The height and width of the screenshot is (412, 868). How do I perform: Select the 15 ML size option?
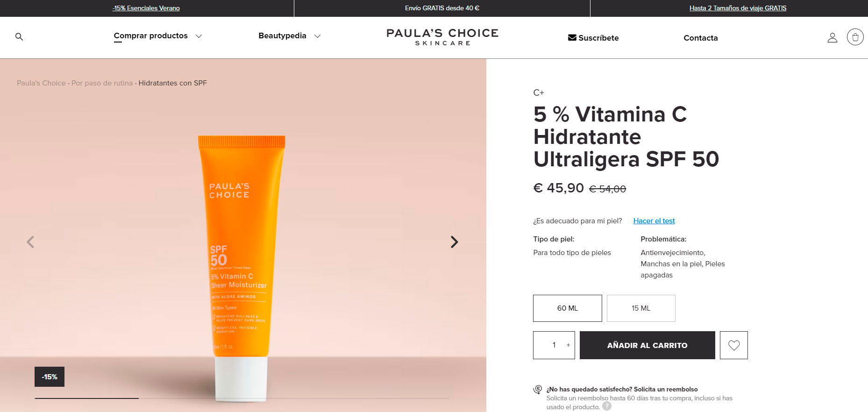641,308
